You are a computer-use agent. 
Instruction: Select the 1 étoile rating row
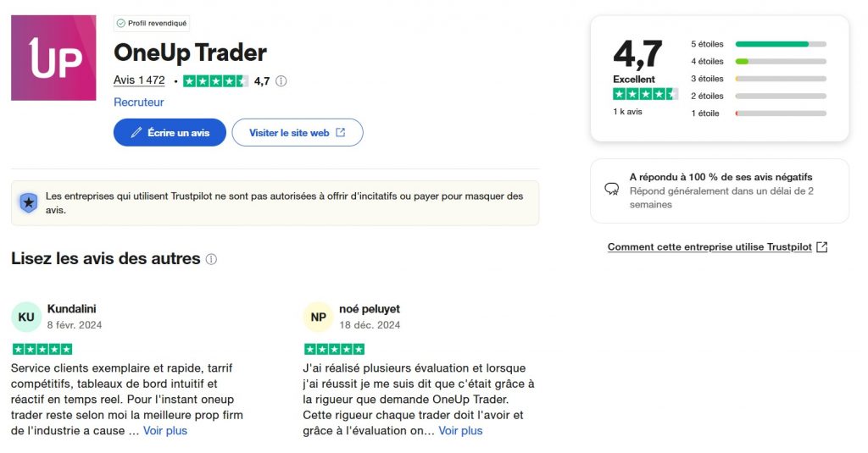point(759,113)
